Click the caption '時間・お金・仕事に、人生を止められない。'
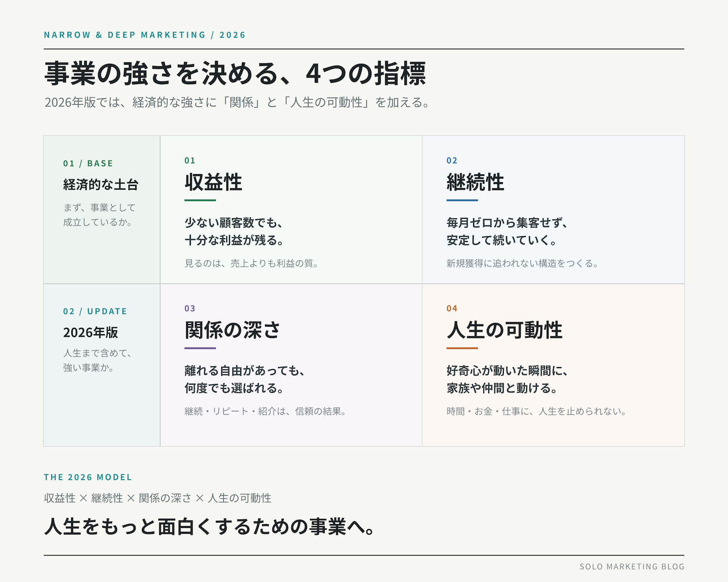The image size is (728, 582). (537, 411)
